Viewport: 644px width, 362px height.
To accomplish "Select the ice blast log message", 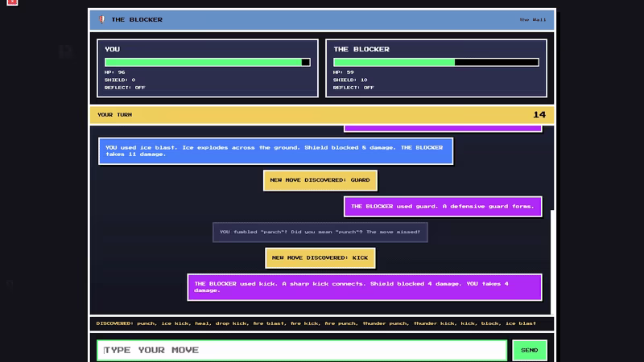I will (275, 151).
